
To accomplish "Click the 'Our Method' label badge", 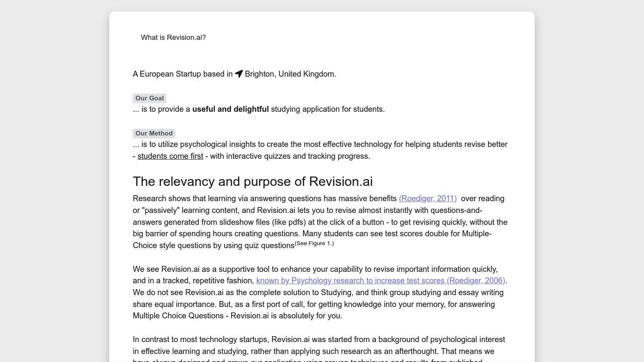I will [154, 133].
